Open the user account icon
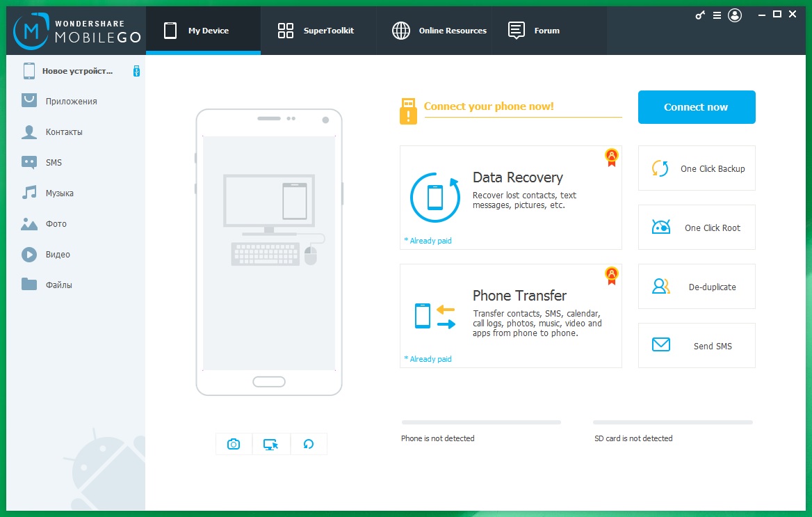This screenshot has height=517, width=812. [735, 15]
